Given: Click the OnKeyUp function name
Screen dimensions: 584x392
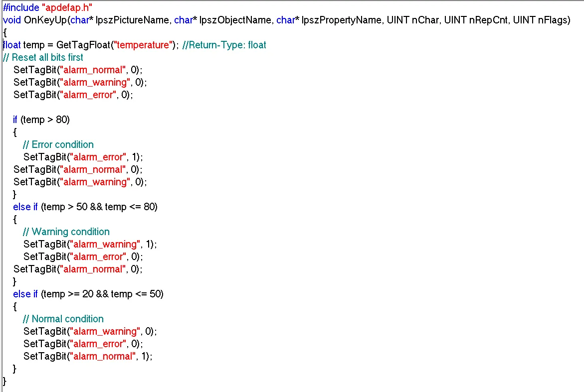Looking at the screenshot, I should [45, 20].
